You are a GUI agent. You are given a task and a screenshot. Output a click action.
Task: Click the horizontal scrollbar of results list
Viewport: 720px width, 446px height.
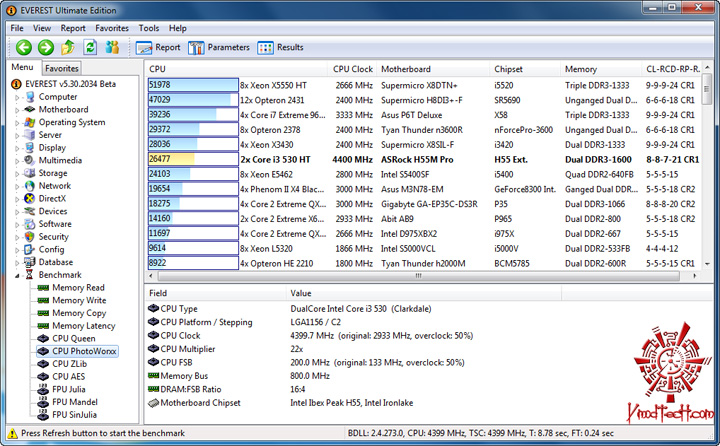[418, 276]
